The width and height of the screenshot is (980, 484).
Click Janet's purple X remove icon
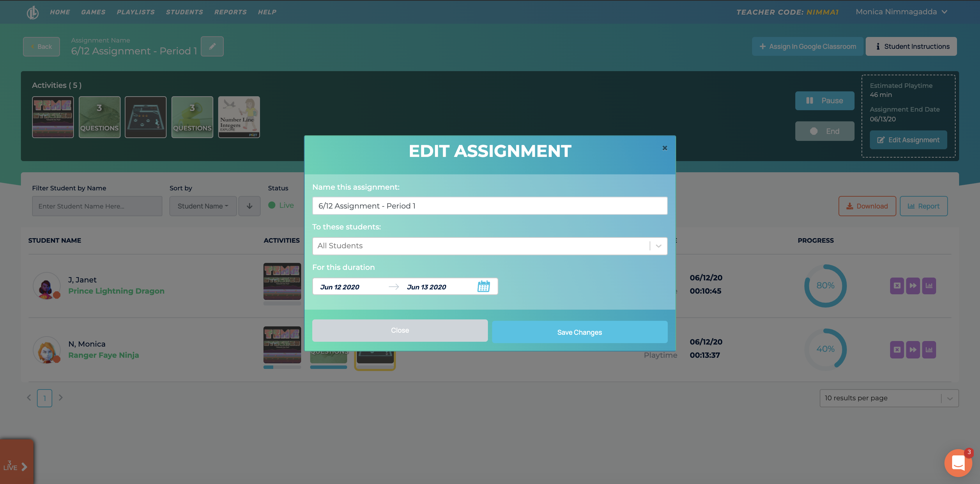(x=897, y=286)
